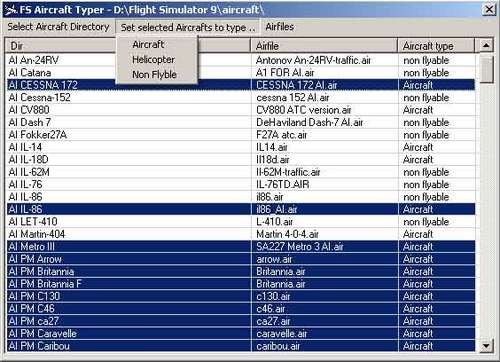The width and height of the screenshot is (500, 362).
Task: Select the AI LET-410 directory
Action: [33, 222]
